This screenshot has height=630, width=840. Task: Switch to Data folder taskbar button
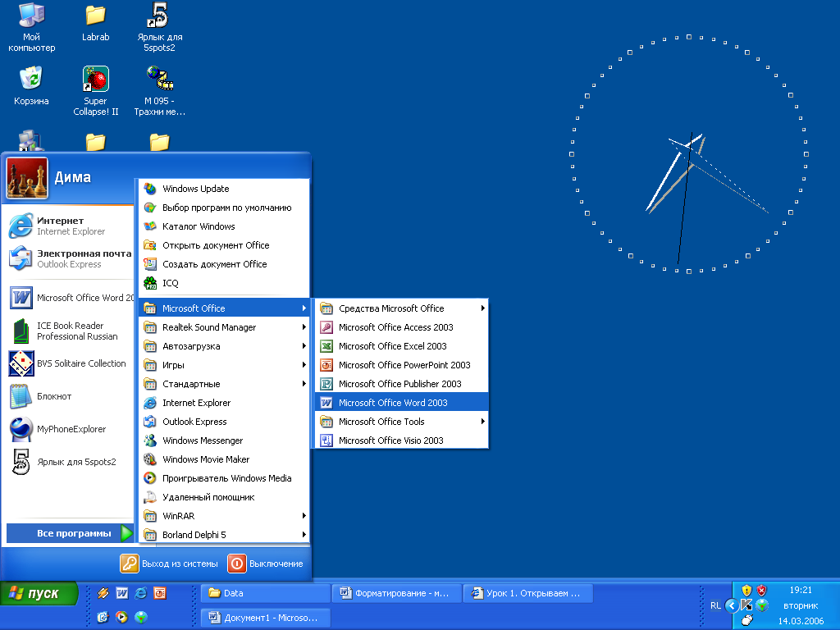click(265, 593)
